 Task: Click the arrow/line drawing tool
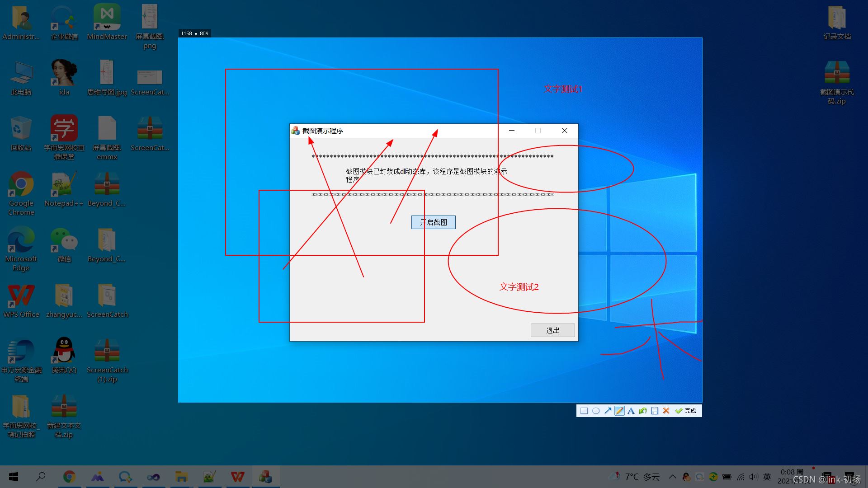608,410
